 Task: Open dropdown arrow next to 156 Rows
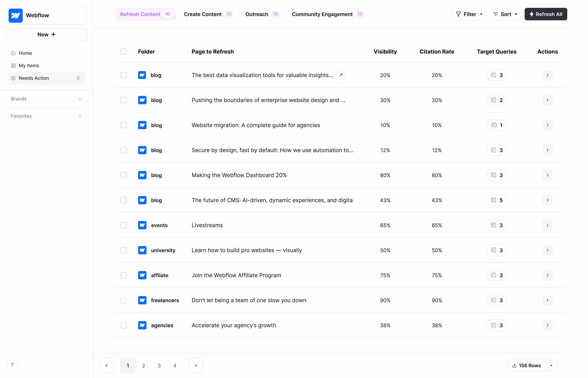[551, 365]
